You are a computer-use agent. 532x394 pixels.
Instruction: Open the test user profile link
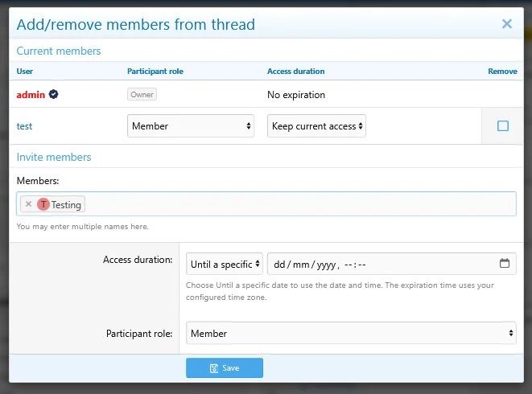tap(24, 126)
